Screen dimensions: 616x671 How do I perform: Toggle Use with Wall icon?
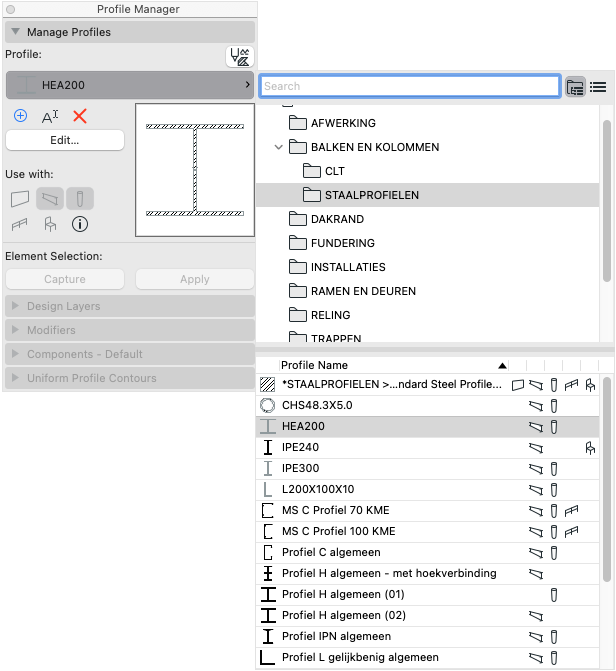point(20,199)
